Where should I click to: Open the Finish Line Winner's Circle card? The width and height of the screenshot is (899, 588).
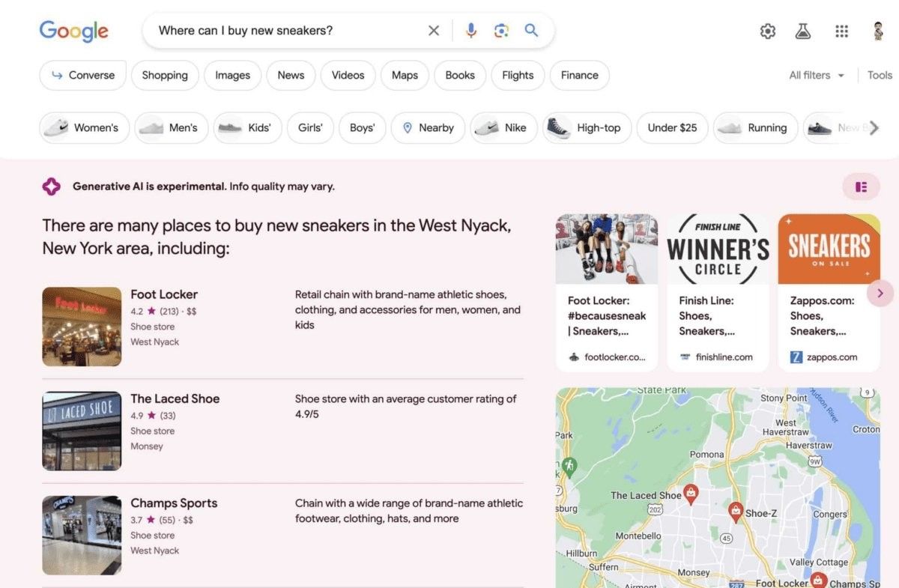click(x=718, y=293)
